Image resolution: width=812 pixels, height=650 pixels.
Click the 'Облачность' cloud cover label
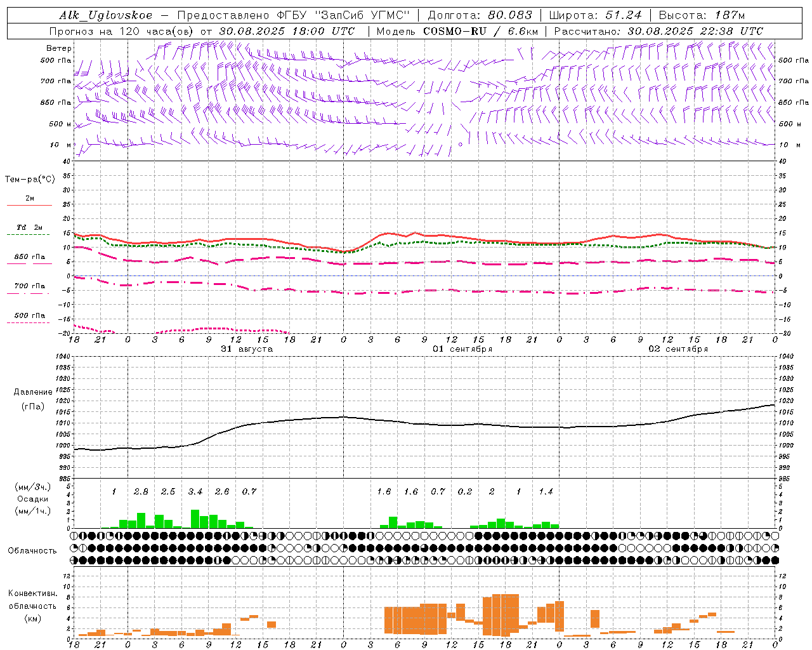pos(32,551)
